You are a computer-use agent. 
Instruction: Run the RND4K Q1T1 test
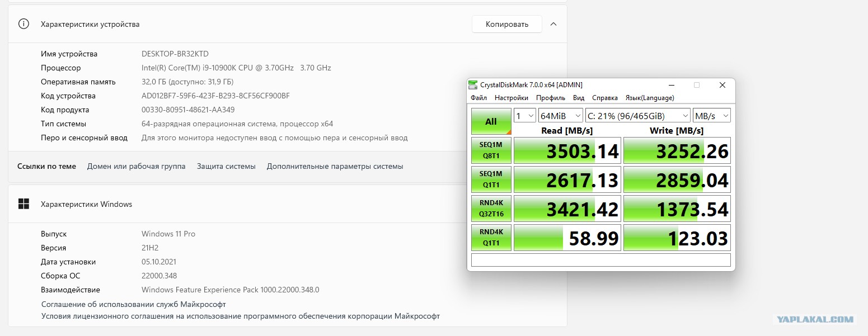[x=491, y=238]
